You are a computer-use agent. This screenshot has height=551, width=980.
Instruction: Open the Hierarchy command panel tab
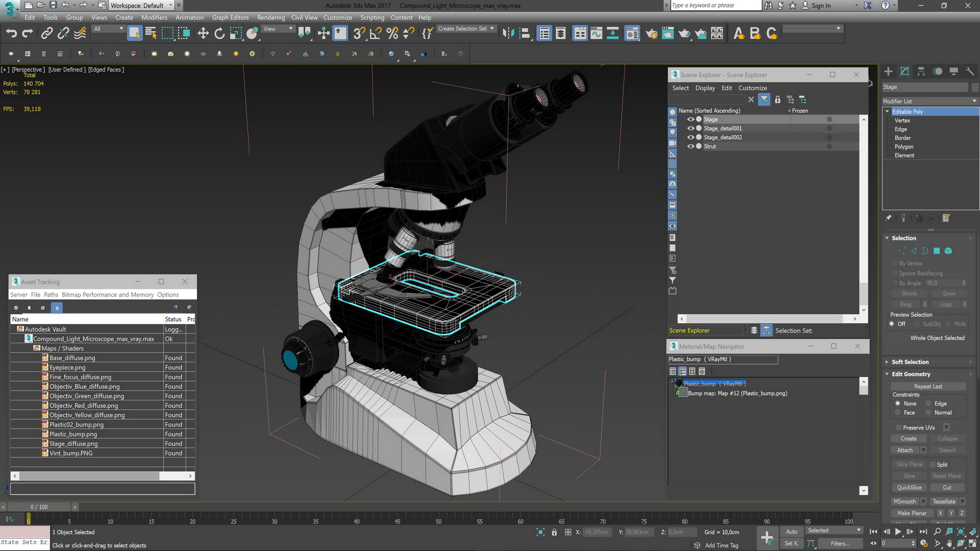(x=921, y=71)
